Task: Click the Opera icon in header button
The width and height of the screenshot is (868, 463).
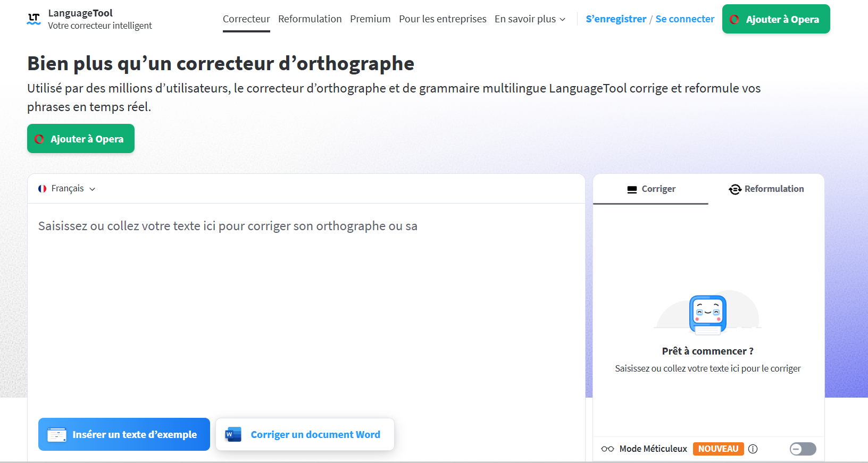Action: [735, 19]
